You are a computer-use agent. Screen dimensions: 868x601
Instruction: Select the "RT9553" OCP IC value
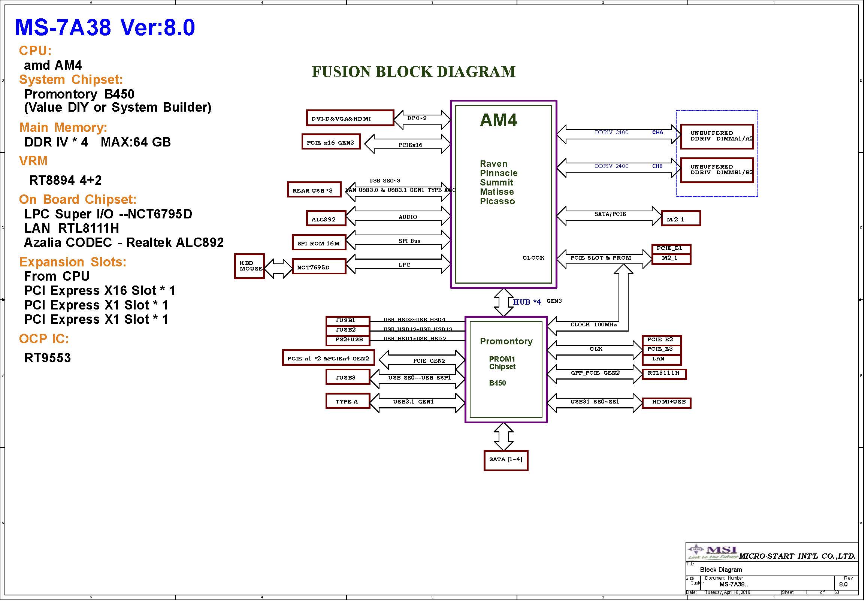coord(48,358)
